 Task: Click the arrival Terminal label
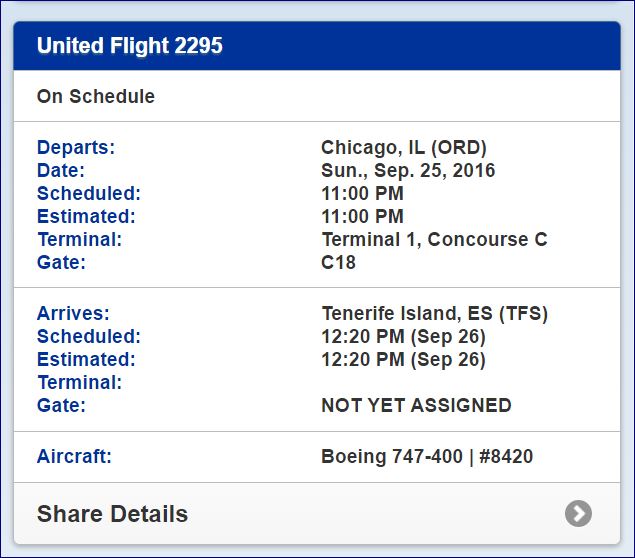pos(79,383)
